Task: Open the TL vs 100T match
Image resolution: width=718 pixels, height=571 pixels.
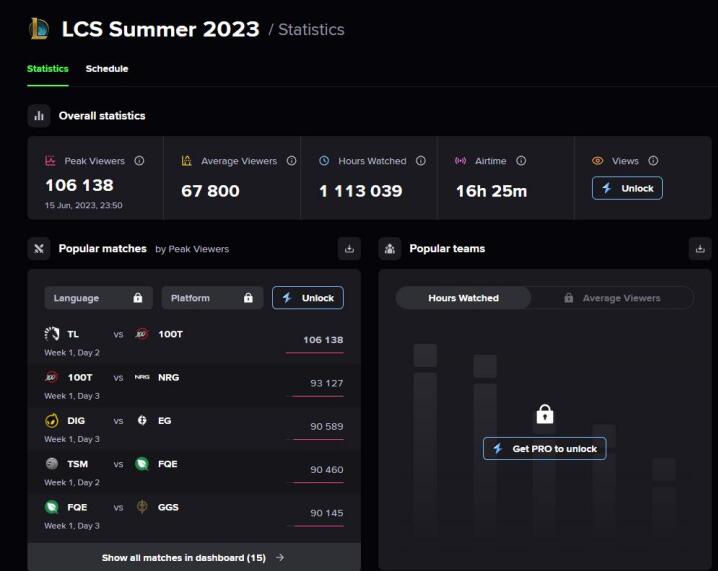Action: click(x=194, y=342)
